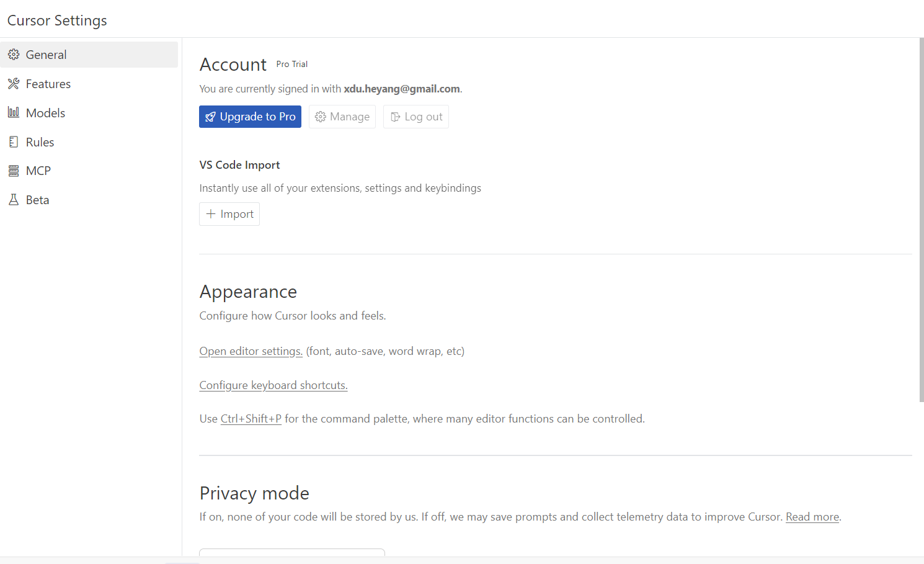The image size is (924, 564).
Task: Click the Pro Trial badge
Action: [x=292, y=64]
